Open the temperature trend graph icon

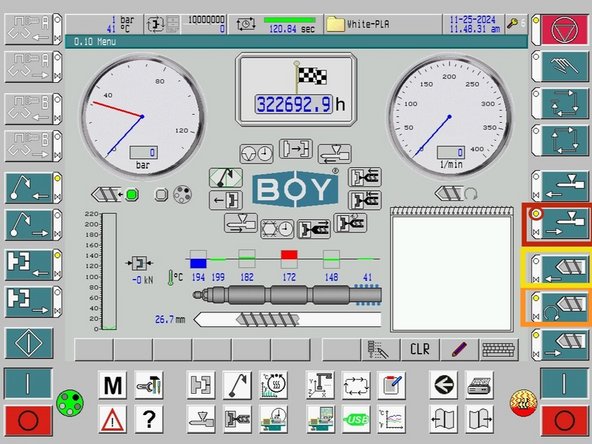(392, 419)
